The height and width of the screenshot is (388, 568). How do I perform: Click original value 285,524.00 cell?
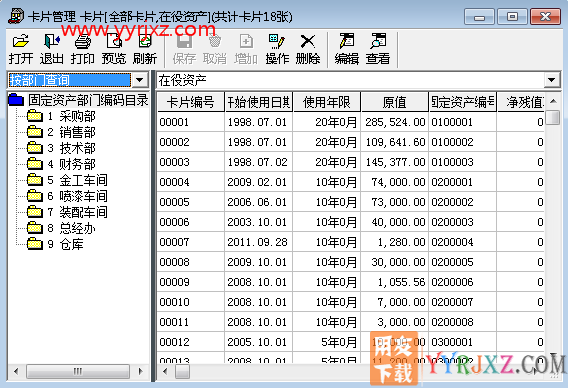click(x=394, y=122)
